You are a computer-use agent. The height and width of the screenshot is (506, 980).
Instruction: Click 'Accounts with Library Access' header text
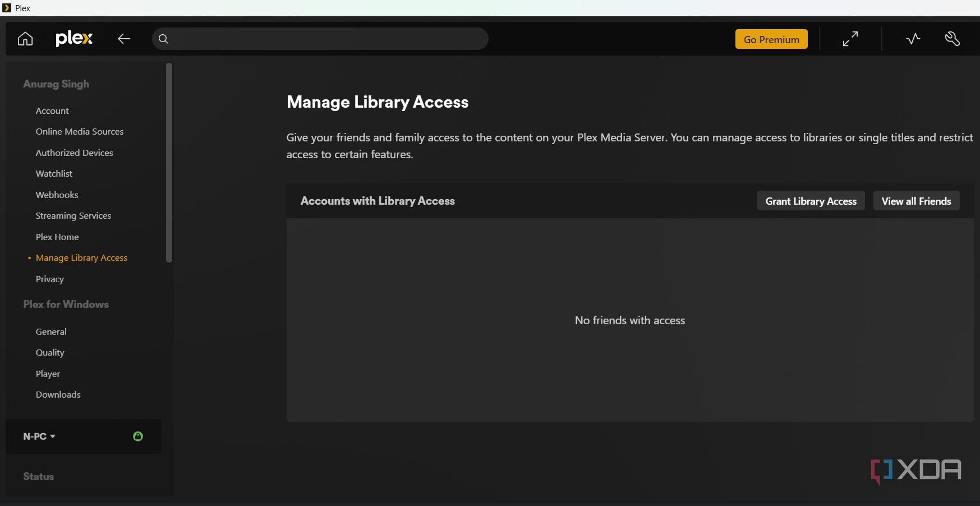378,201
